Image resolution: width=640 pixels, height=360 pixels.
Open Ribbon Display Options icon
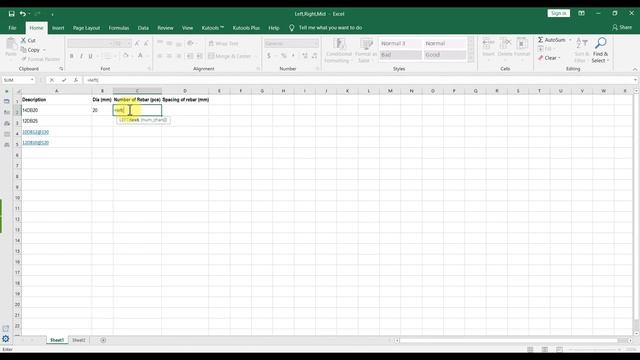581,13
